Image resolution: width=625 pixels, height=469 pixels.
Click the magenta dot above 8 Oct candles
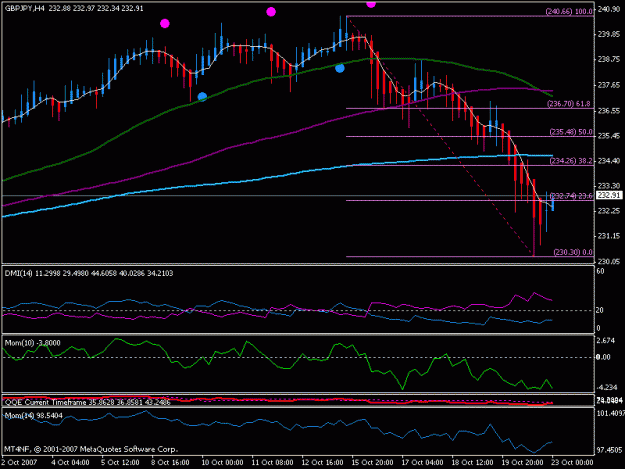tap(165, 24)
